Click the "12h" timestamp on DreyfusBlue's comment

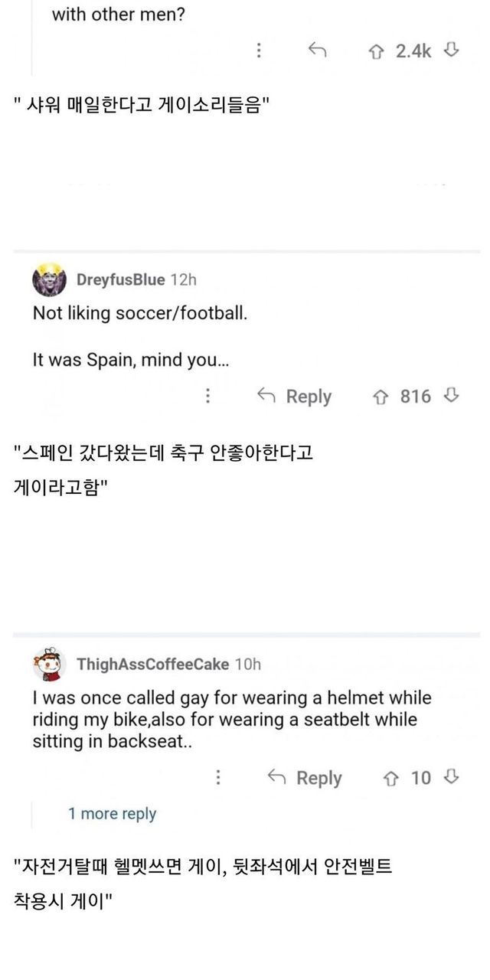click(183, 279)
